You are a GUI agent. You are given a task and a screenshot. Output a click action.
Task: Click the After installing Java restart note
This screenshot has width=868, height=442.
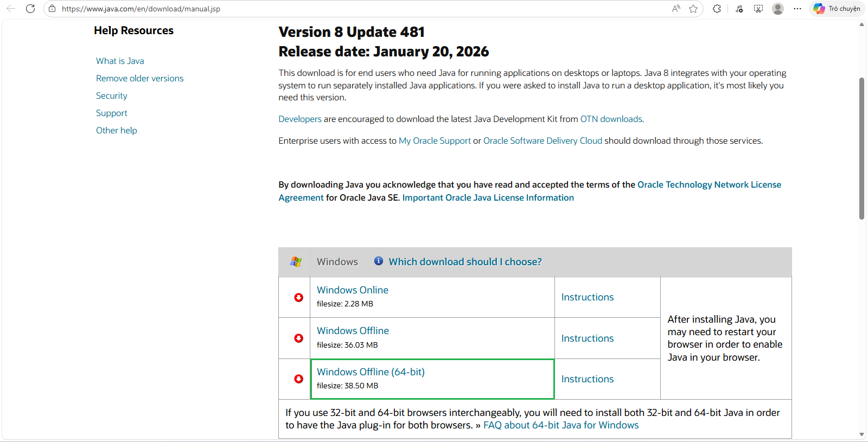[725, 338]
